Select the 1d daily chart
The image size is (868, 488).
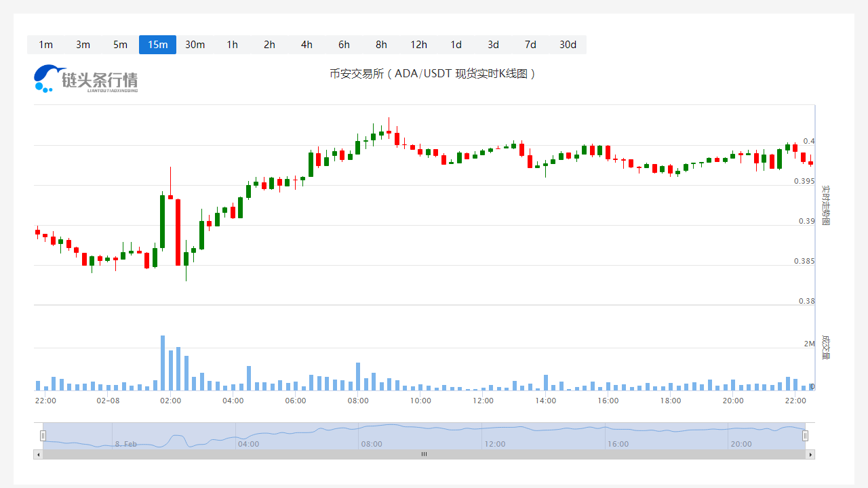tap(456, 45)
